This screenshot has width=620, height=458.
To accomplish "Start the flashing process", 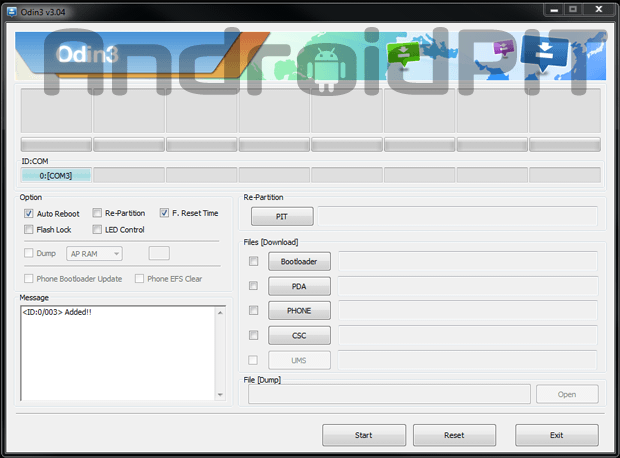I will [364, 435].
